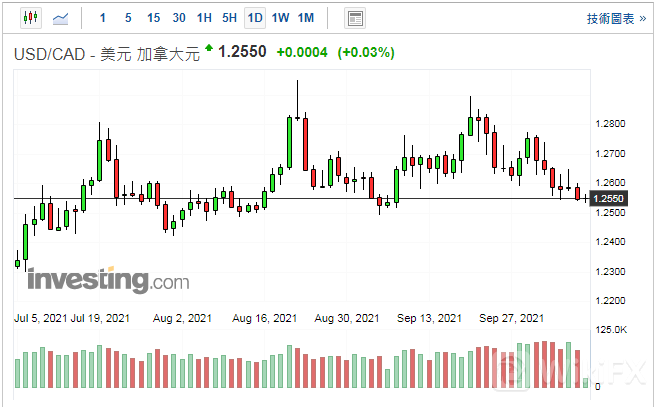Open the 技術圖表 technical chart link
The height and width of the screenshot is (407, 657).
(616, 18)
